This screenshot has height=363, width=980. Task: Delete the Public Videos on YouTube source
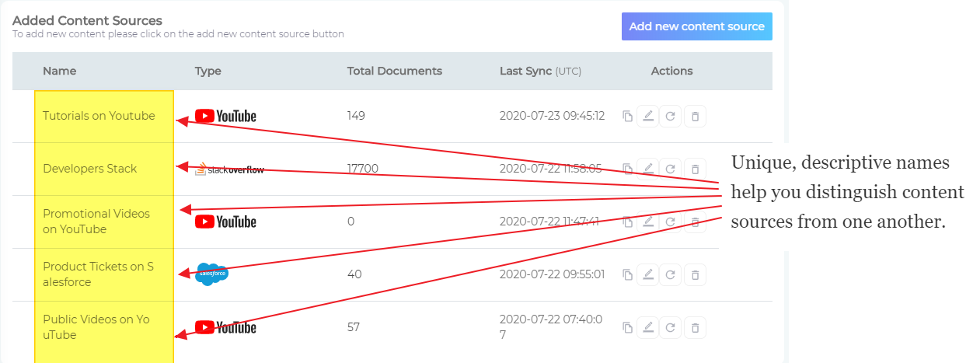[695, 327]
